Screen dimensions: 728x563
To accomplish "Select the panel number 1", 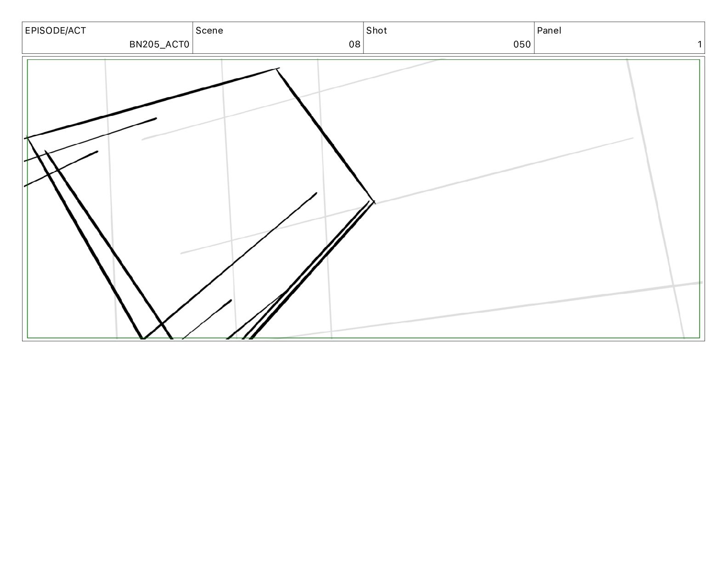I will 700,45.
